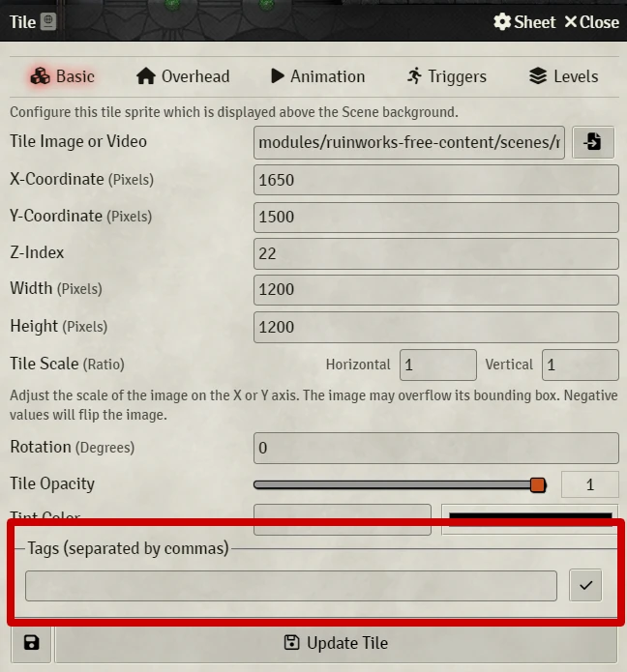Image resolution: width=627 pixels, height=672 pixels.
Task: Click the Z-Index value field
Action: point(436,253)
